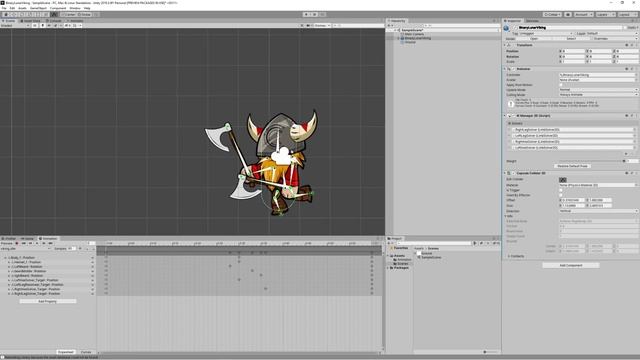Select Main Camera in Hierarchy
Image resolution: width=640 pixels, height=360 pixels.
click(x=414, y=34)
